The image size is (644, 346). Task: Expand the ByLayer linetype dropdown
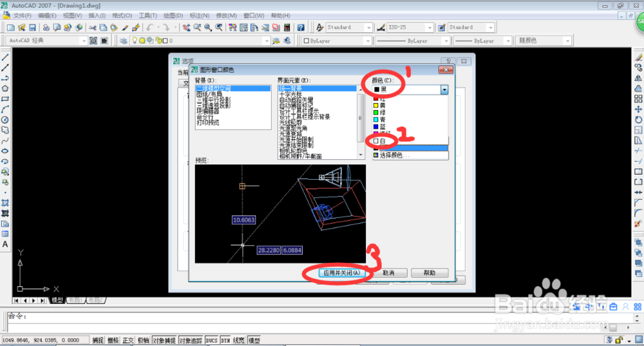coord(446,41)
